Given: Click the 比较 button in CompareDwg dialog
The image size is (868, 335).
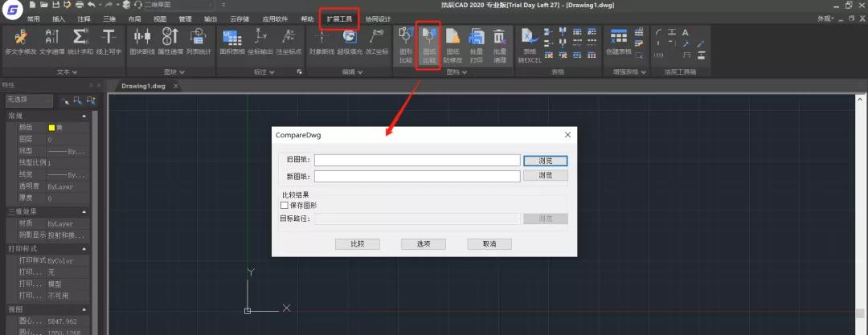Looking at the screenshot, I should pos(357,243).
